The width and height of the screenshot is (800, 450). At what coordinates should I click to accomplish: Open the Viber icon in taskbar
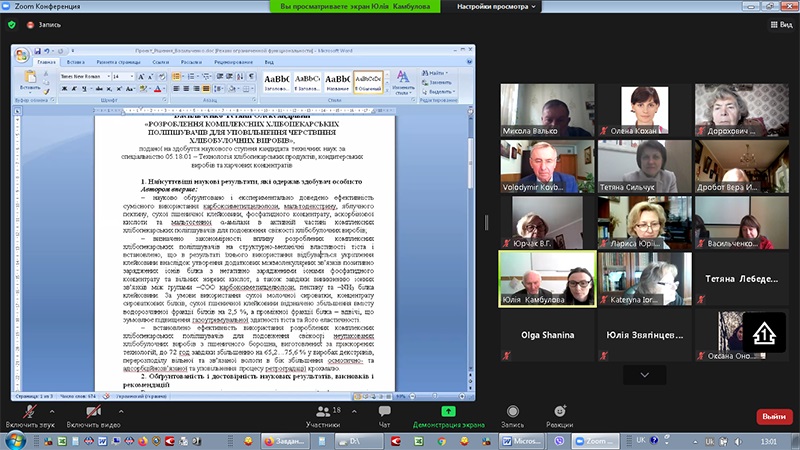[560, 441]
